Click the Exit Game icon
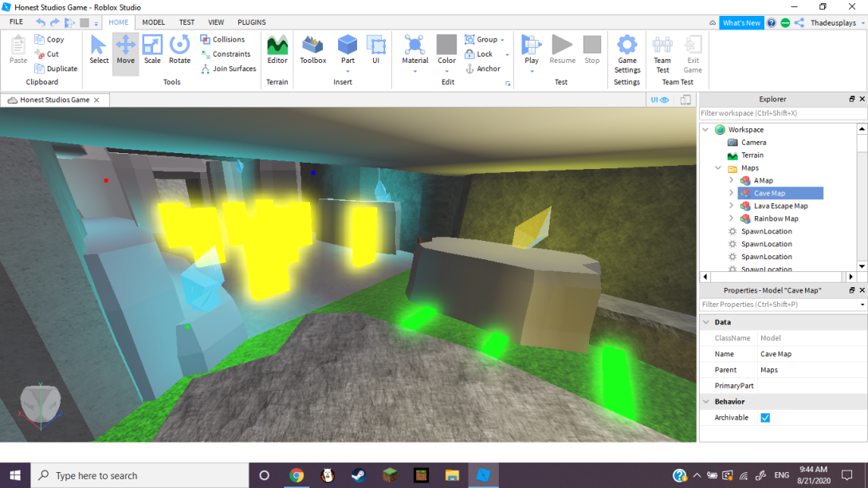Image resolution: width=868 pixels, height=488 pixels. point(693,54)
